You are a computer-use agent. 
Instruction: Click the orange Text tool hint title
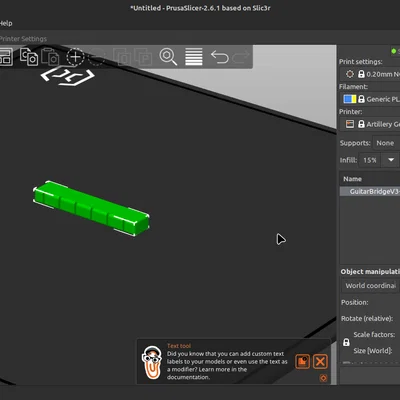tap(179, 346)
